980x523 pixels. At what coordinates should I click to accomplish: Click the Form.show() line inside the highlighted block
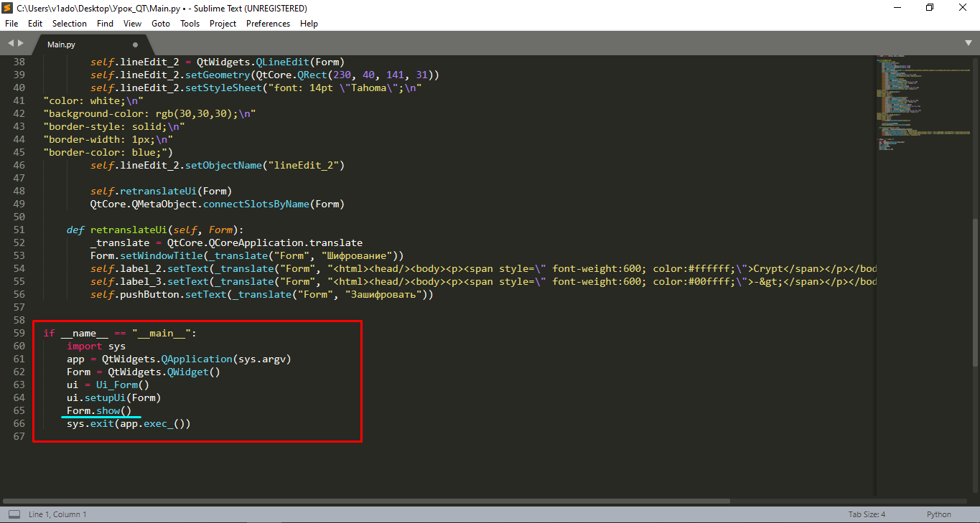tap(97, 410)
